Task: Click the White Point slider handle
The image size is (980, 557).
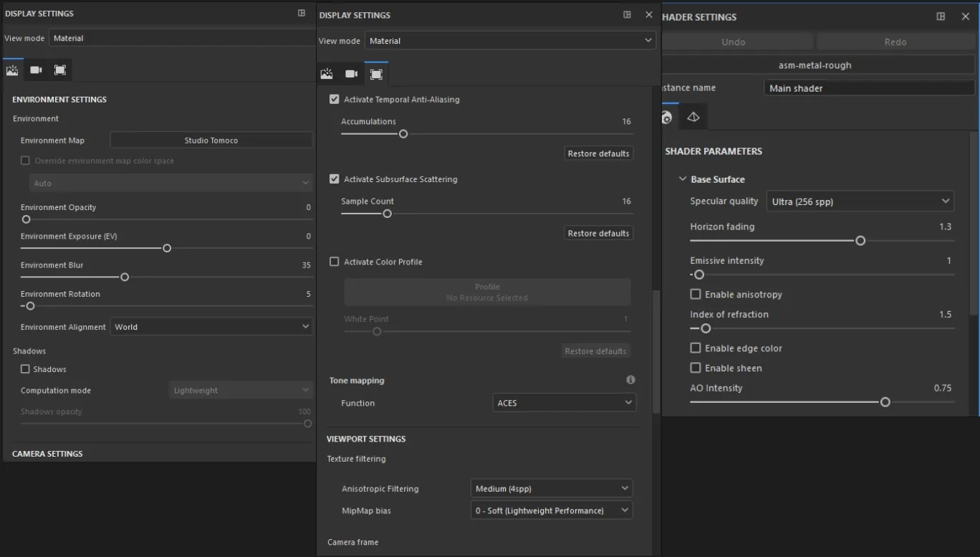Action: point(377,331)
